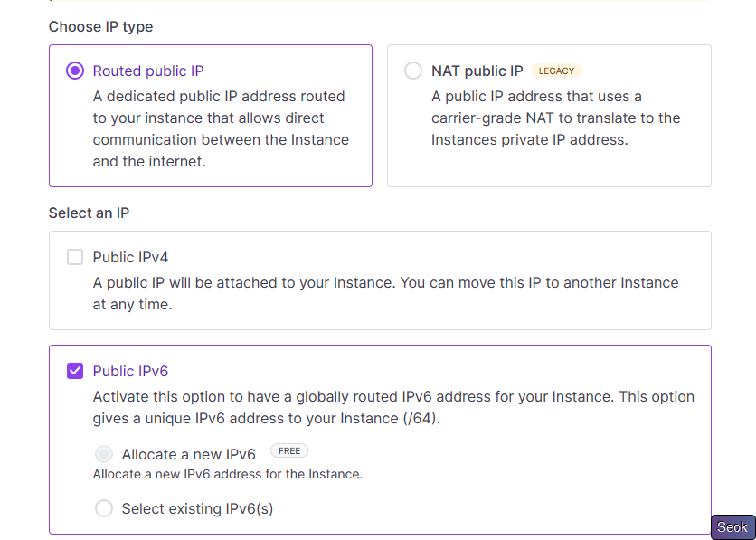Choose the Allocate a new IPv6 radio button
Screen dimensions: 756x540
click(104, 454)
